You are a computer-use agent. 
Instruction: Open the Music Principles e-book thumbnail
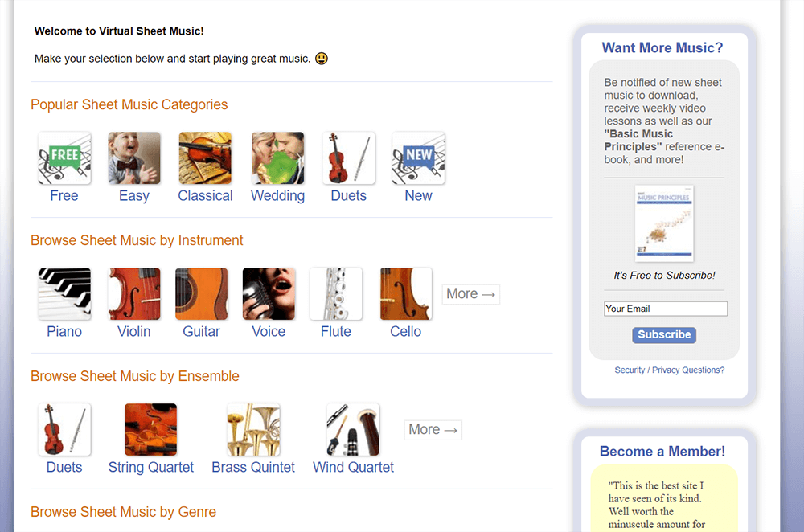coord(664,223)
